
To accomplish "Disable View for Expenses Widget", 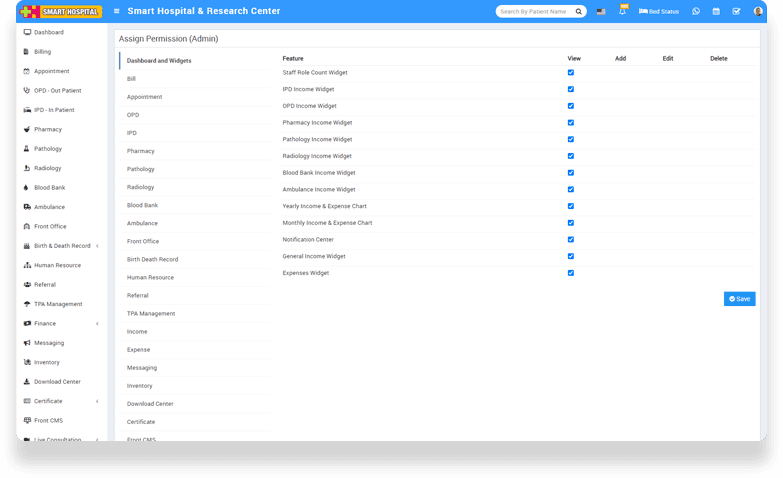I will point(571,272).
